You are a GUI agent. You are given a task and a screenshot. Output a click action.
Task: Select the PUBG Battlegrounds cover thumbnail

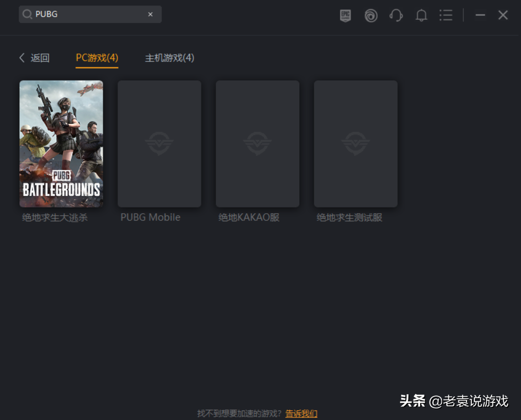click(61, 144)
